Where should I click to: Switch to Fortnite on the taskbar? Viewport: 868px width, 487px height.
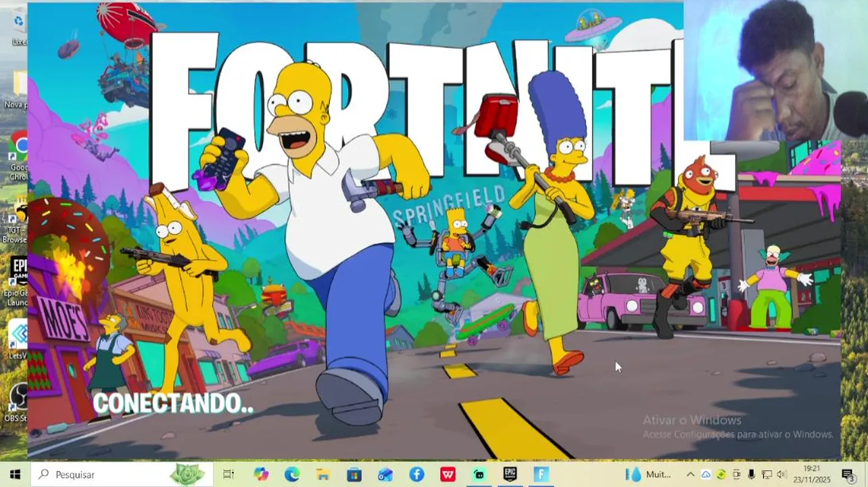point(541,475)
